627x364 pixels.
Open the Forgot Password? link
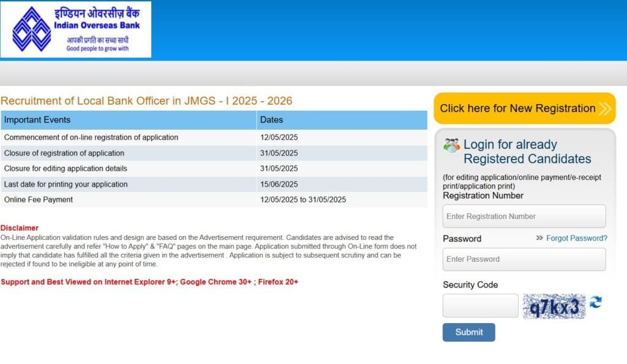576,238
